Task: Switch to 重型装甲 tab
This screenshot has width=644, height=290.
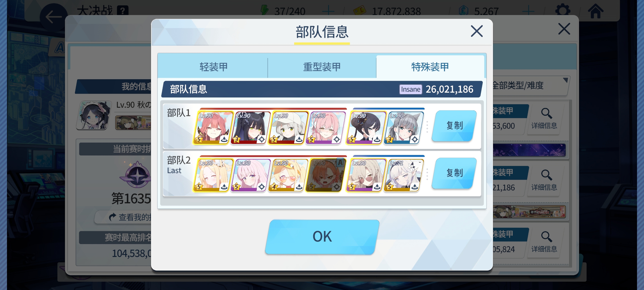Action: coord(322,67)
